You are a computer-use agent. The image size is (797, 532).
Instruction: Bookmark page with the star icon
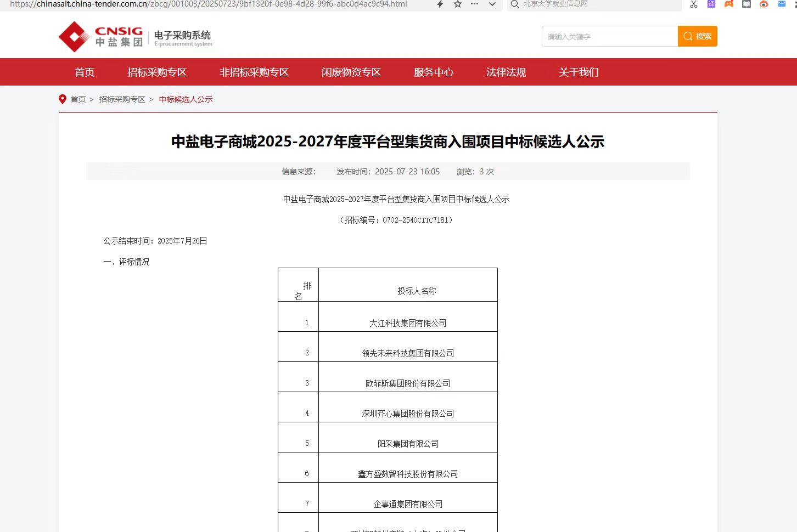point(457,4)
